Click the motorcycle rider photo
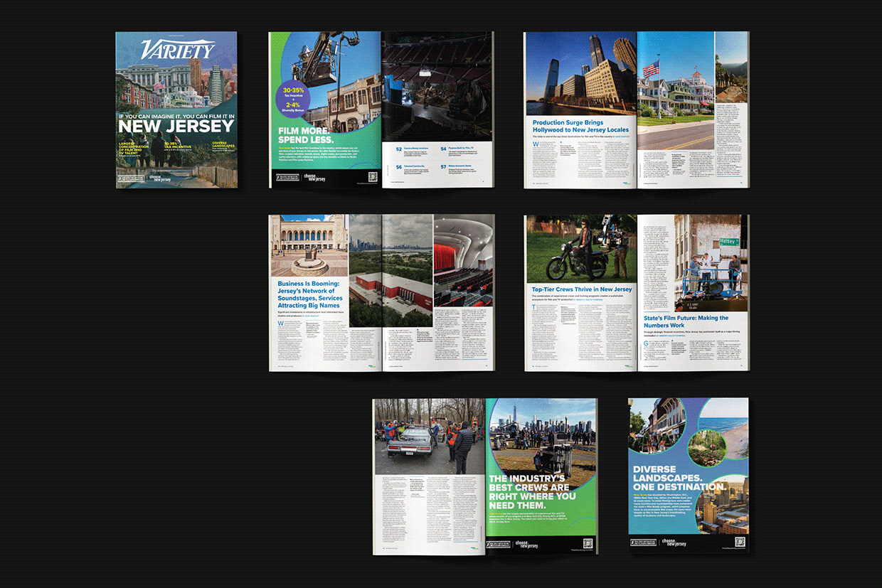The width and height of the screenshot is (882, 588). pyautogui.click(x=581, y=249)
